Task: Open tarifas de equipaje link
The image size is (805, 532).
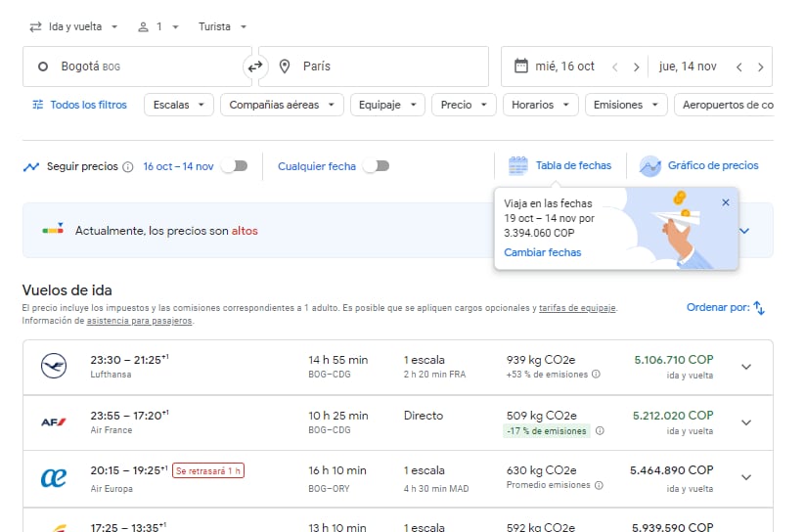Action: (577, 308)
